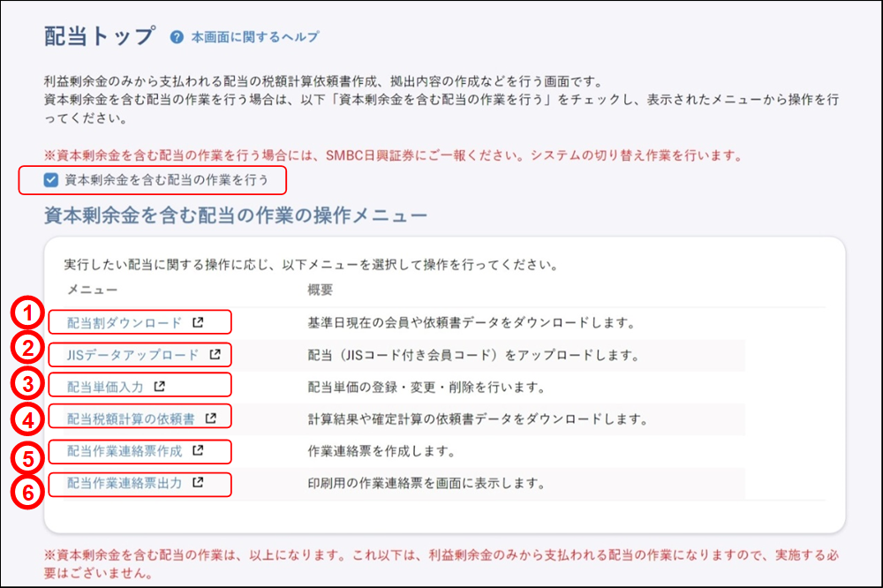The image size is (883, 588).
Task: Click external link icon beside 配当税額計算の依頼書
Action: click(211, 418)
